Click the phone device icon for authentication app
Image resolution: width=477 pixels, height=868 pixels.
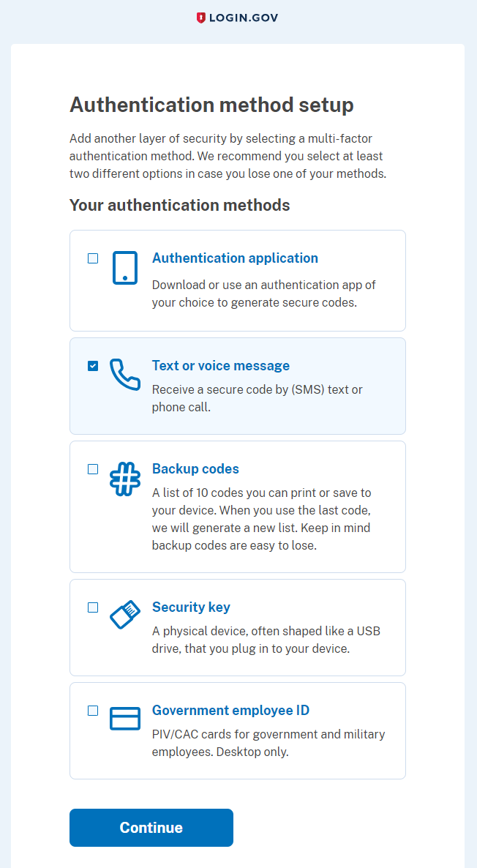pyautogui.click(x=124, y=268)
